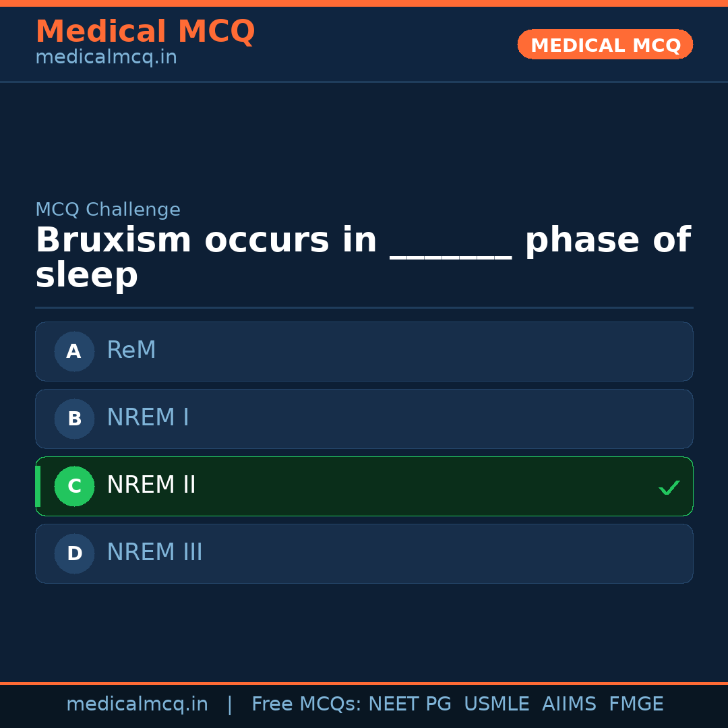Expand the correct answer NREM II card
Viewport: 728px width, 728px height.
point(364,486)
